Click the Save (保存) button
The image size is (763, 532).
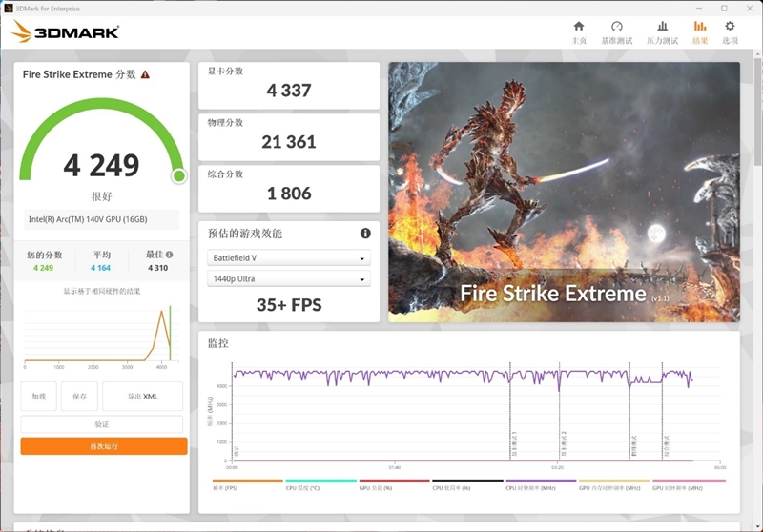tap(80, 397)
